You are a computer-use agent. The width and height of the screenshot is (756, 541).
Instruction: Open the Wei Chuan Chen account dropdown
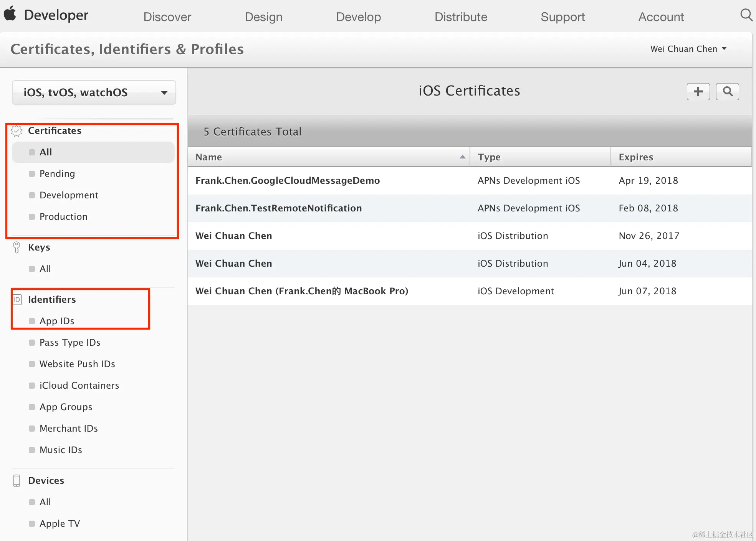click(x=688, y=49)
